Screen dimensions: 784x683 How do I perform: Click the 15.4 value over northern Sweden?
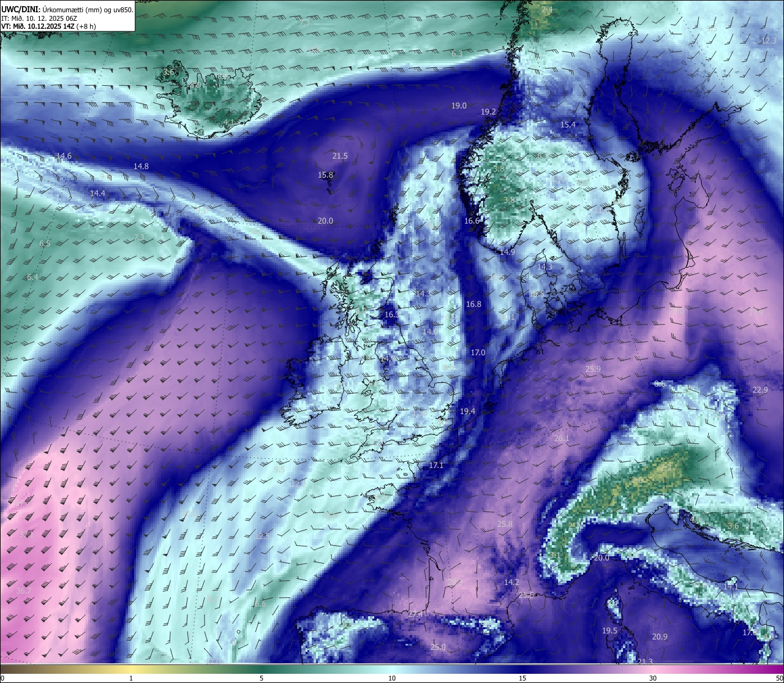pyautogui.click(x=568, y=124)
